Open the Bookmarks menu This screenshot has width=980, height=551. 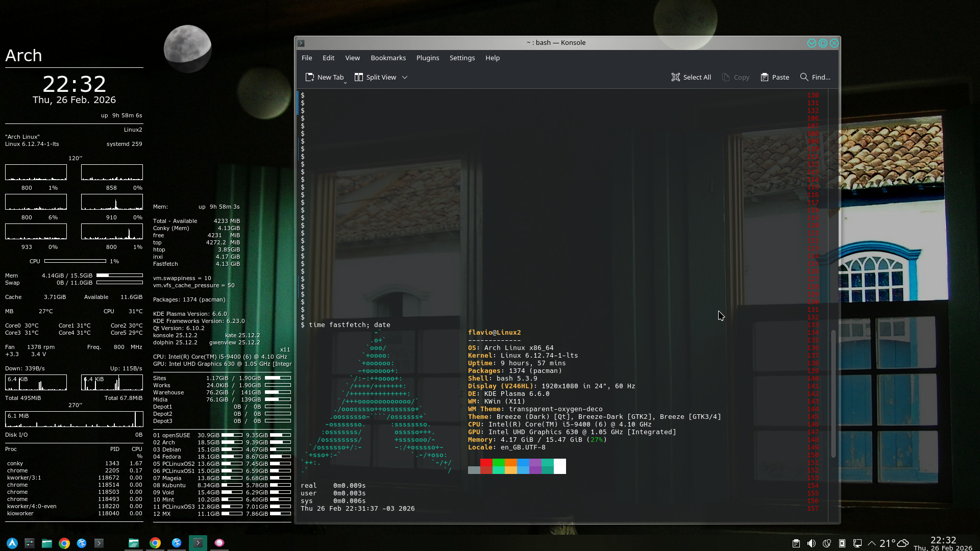tap(388, 58)
